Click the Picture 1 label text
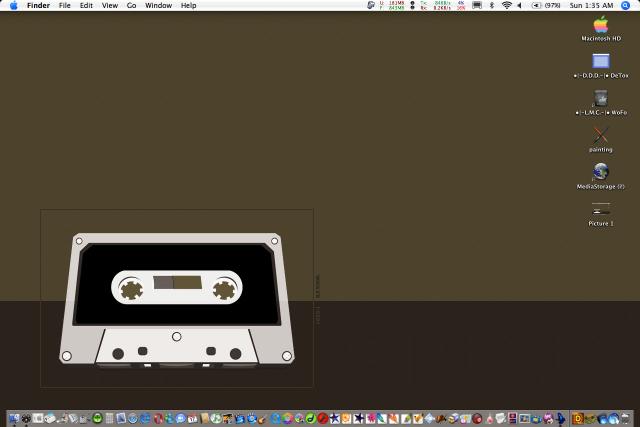This screenshot has height=427, width=640. click(x=601, y=224)
